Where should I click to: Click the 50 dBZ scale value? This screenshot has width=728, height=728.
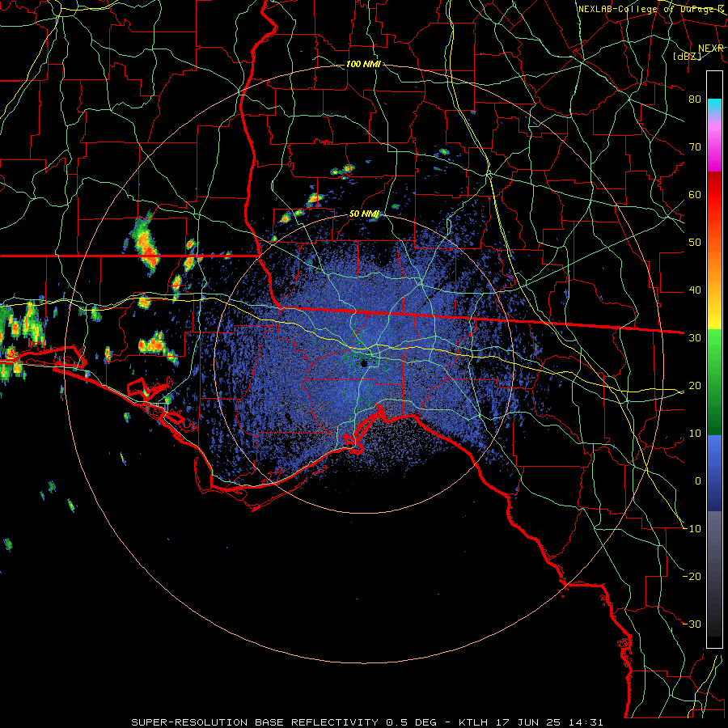pos(695,243)
